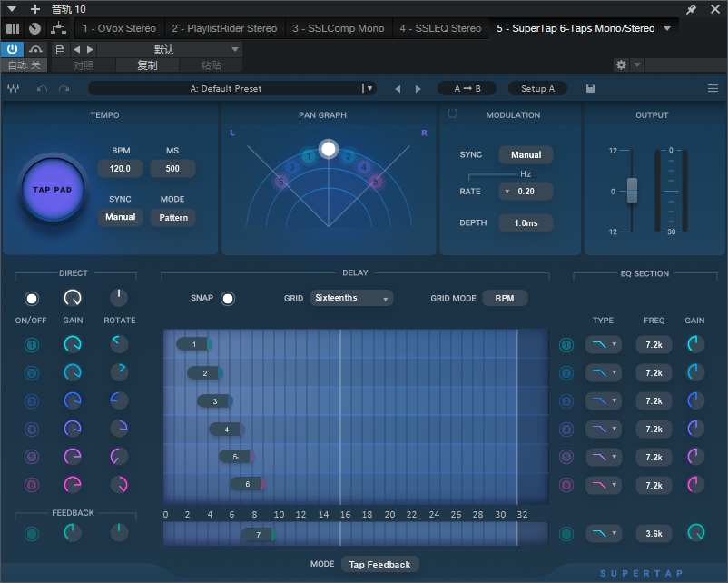728x583 pixels.
Task: Toggle tap 4 on/off button
Action: click(x=32, y=429)
